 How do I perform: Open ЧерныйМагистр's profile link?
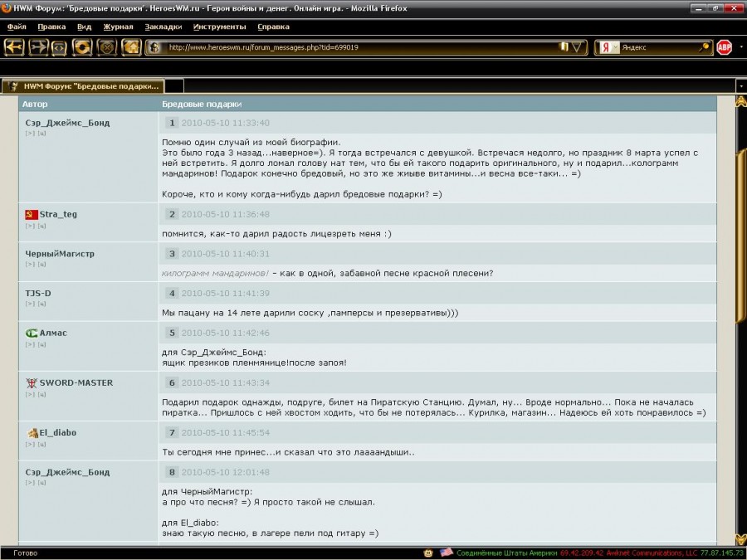(x=60, y=254)
